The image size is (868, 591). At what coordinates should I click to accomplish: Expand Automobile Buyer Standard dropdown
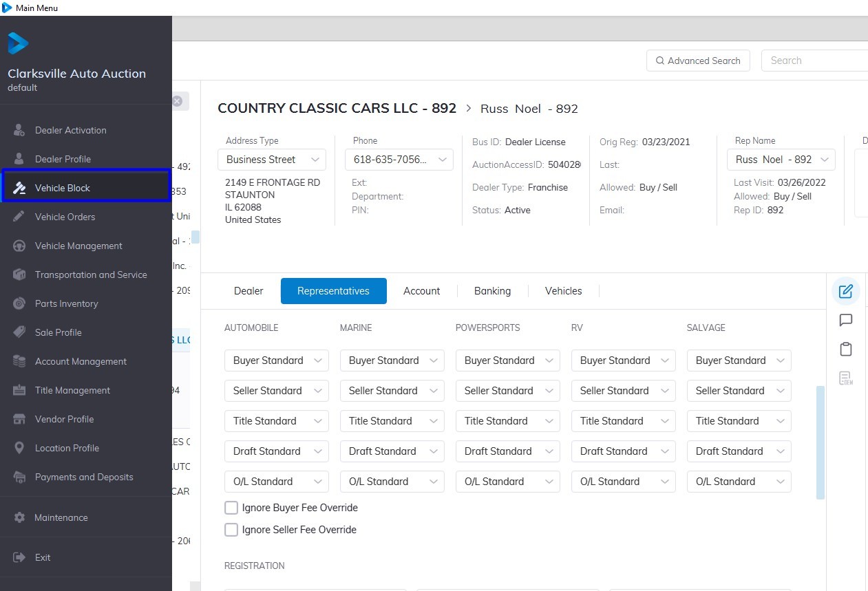coord(276,361)
